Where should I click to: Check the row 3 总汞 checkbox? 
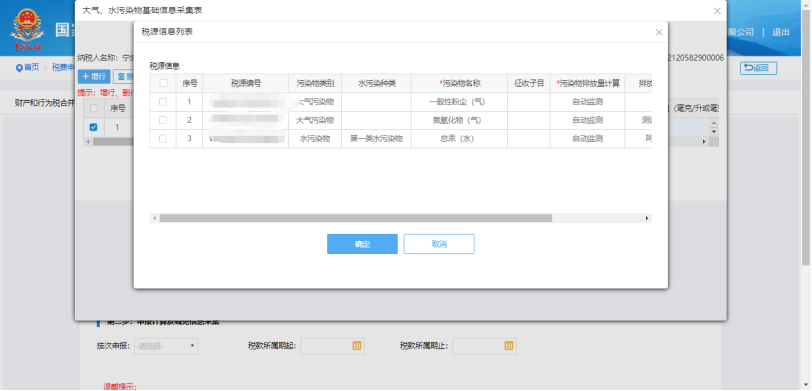pos(163,139)
